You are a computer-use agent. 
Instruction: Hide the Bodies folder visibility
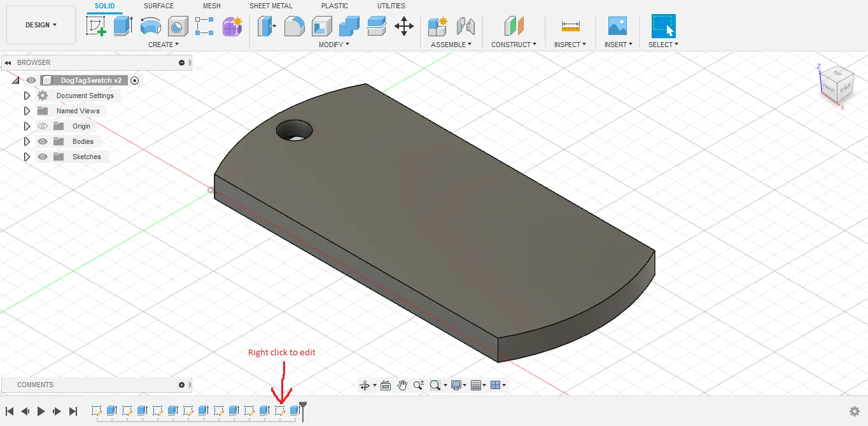[42, 141]
